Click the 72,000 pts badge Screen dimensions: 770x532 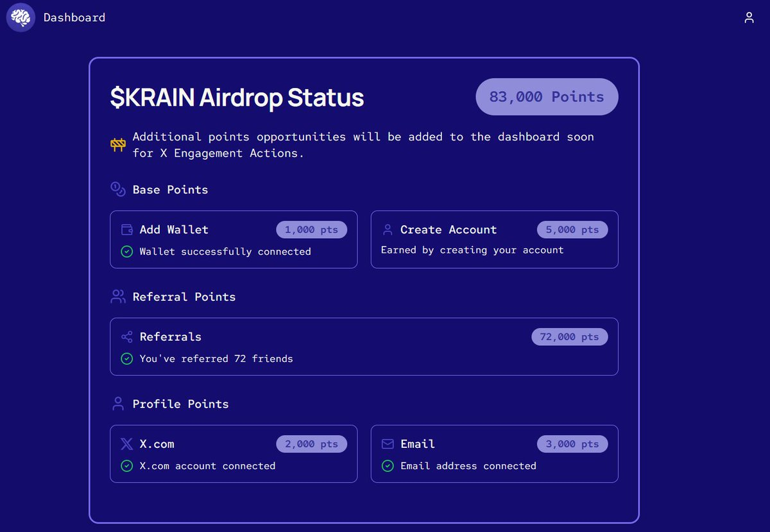[x=570, y=337]
